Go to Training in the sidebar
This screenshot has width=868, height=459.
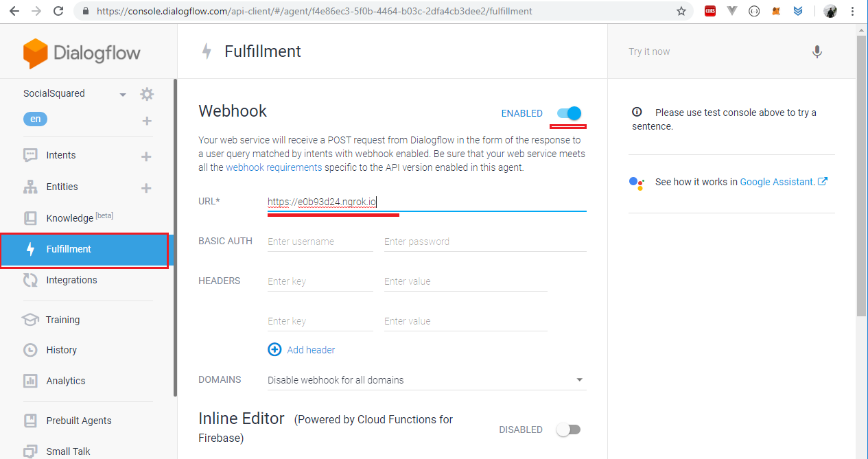click(x=62, y=320)
